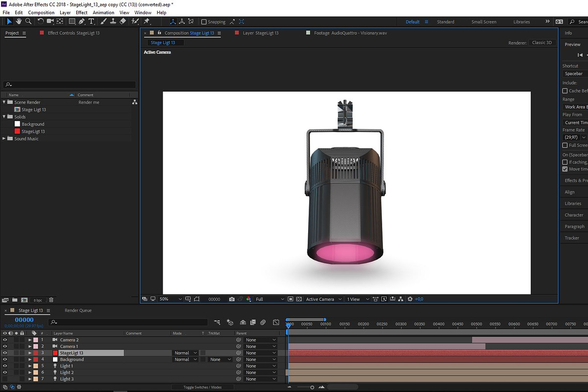Viewport: 588px width, 392px height.
Task: Click the project search input field
Action: 69,84
